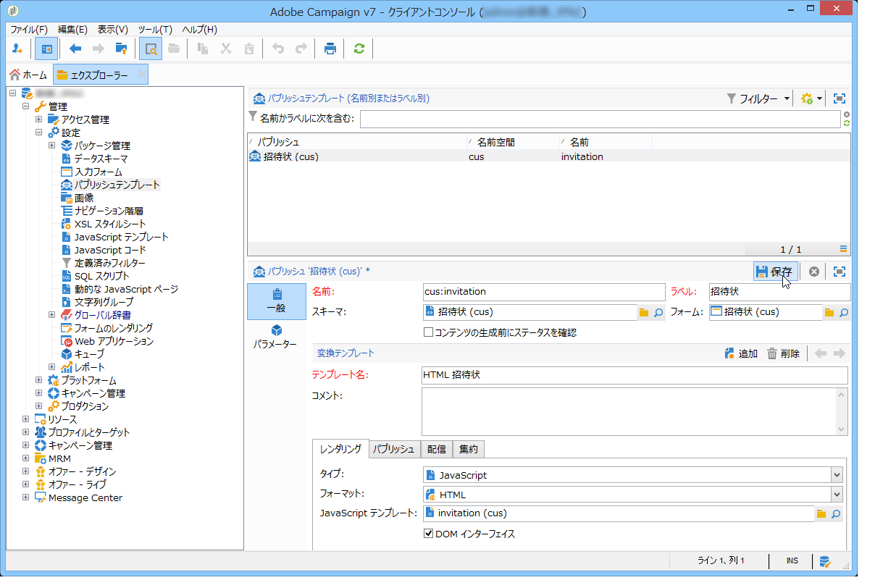Click the 追加 add template button

point(741,353)
